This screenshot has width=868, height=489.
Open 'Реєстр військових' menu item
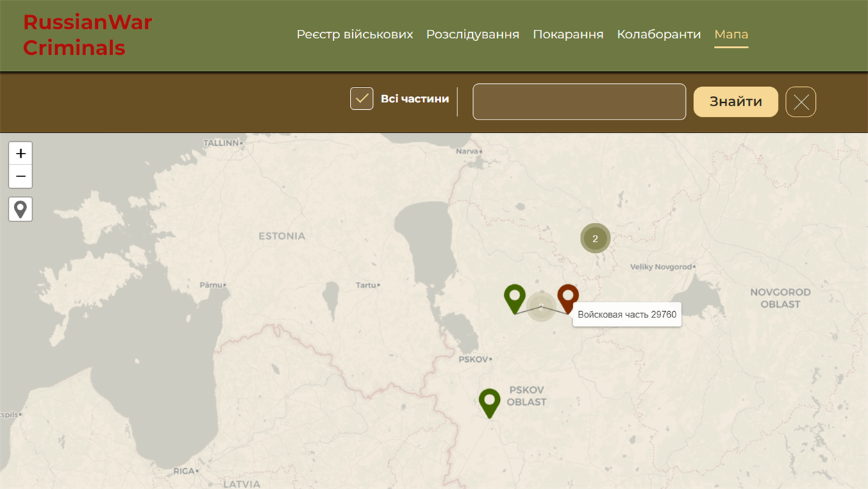pos(355,34)
